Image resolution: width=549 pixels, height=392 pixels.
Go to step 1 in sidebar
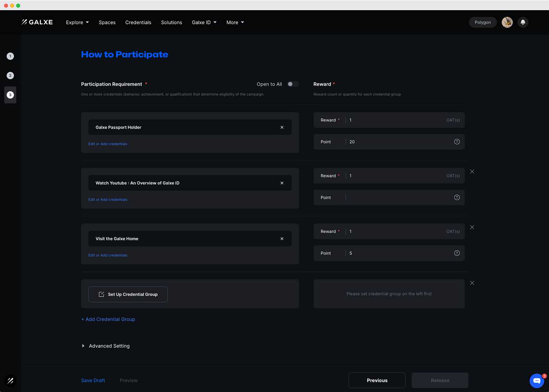click(10, 56)
